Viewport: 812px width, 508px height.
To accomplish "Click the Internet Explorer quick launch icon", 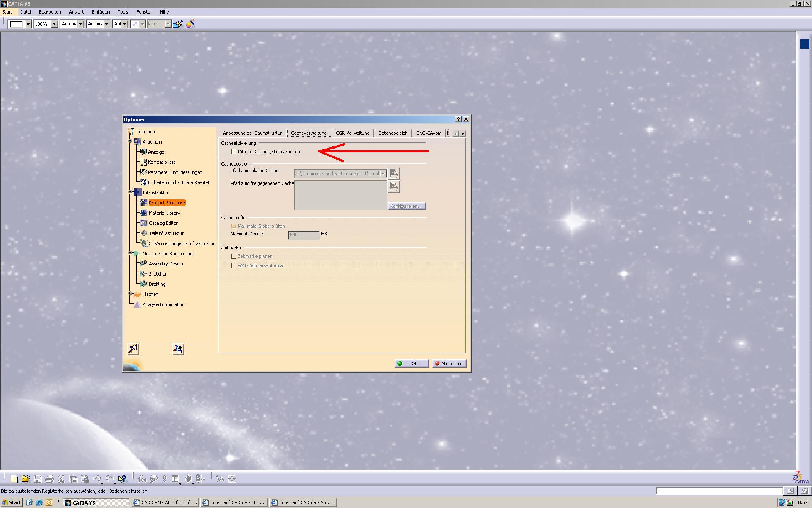I will tap(39, 502).
